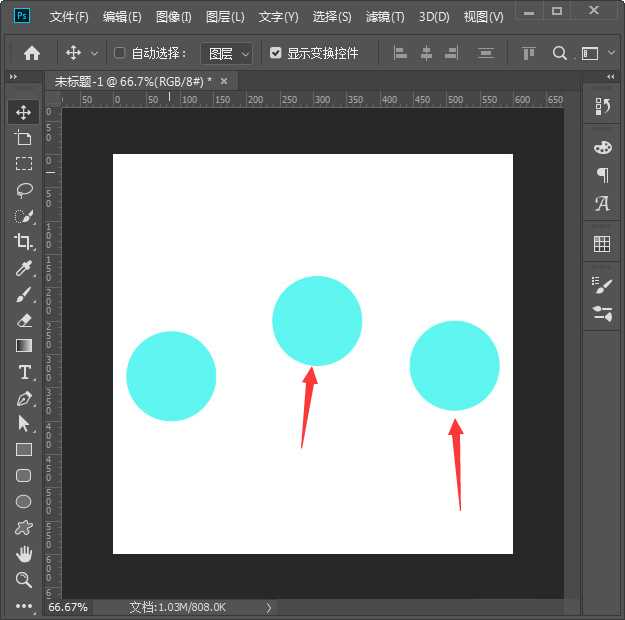Open the 滤镜(T) menu

pyautogui.click(x=385, y=17)
